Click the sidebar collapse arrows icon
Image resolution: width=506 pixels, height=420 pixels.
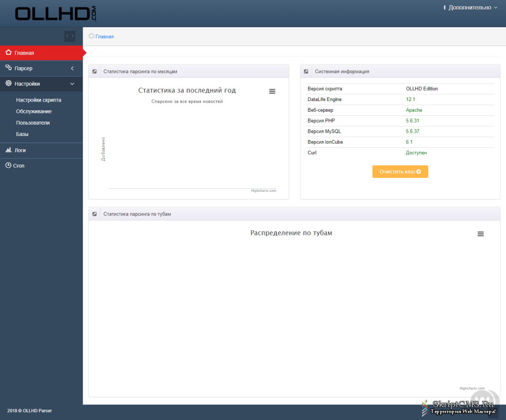pos(70,36)
